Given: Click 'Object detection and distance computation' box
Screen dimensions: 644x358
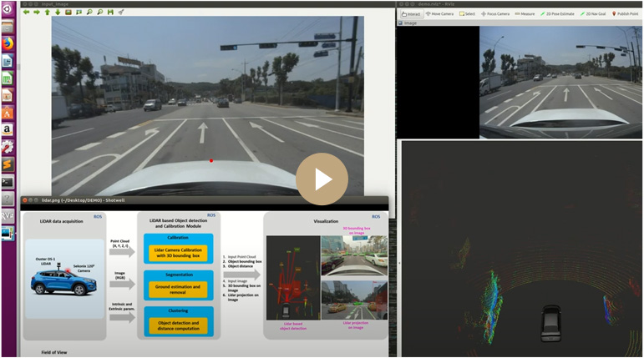Looking at the screenshot, I should 178,325.
